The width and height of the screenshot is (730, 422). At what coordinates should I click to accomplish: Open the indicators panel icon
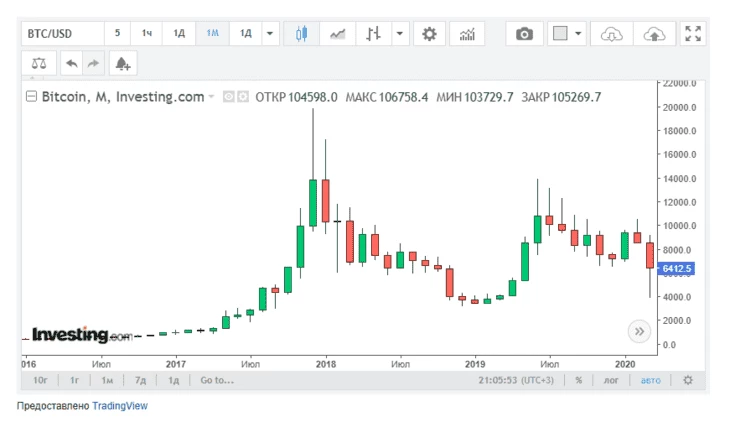(467, 34)
